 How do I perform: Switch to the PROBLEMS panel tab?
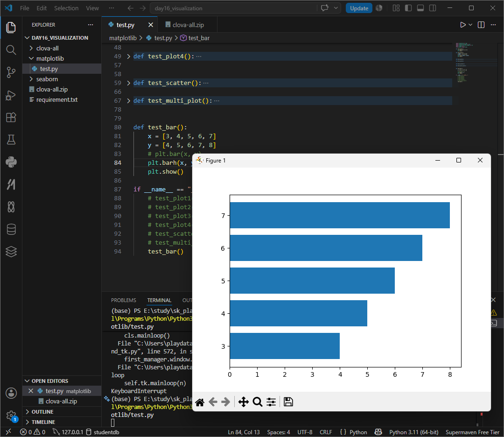[x=123, y=300]
